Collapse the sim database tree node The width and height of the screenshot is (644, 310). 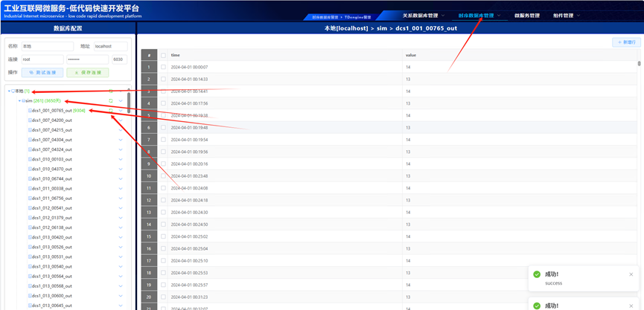pyautogui.click(x=19, y=101)
